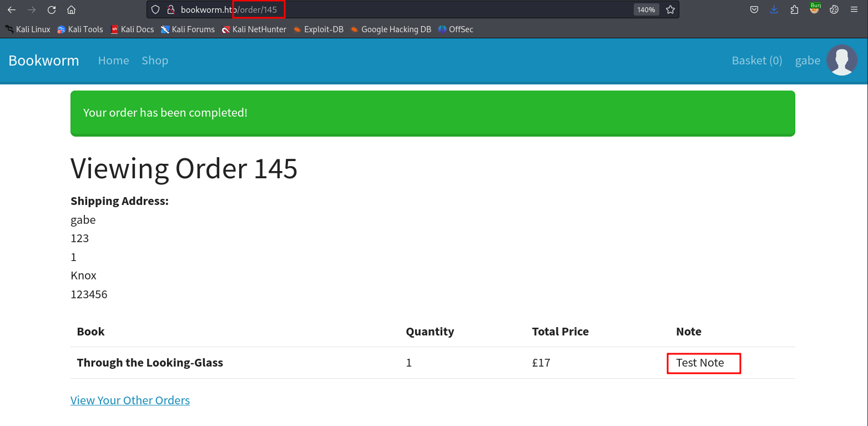Click the browser back arrow
868x426 pixels.
pos(12,9)
